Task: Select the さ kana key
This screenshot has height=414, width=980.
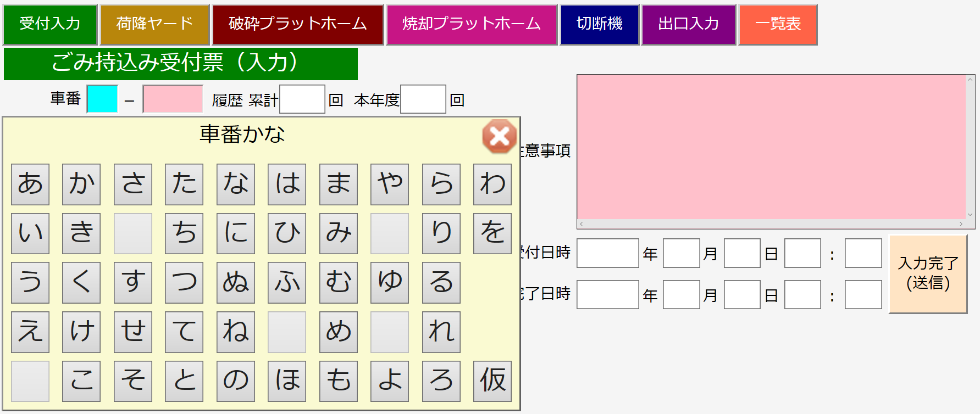Action: 133,184
